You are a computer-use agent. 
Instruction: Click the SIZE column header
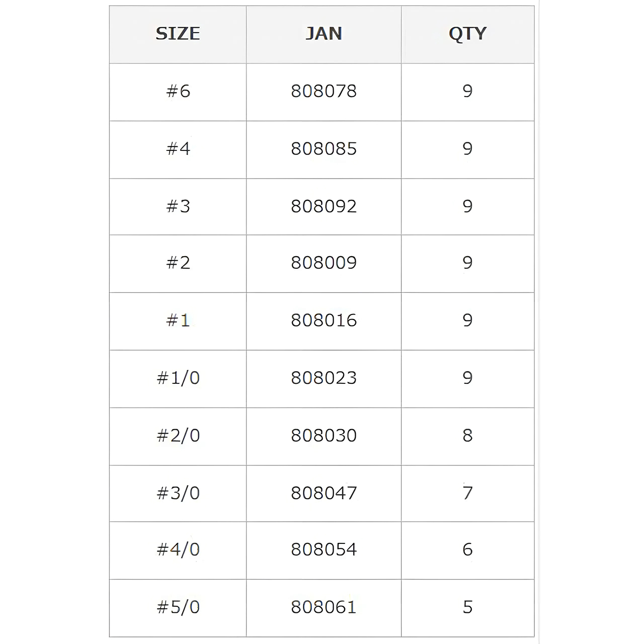coord(178,34)
